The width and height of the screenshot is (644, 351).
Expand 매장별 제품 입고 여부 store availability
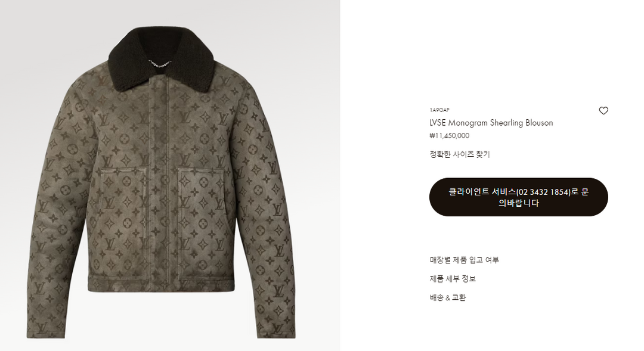[x=464, y=260]
